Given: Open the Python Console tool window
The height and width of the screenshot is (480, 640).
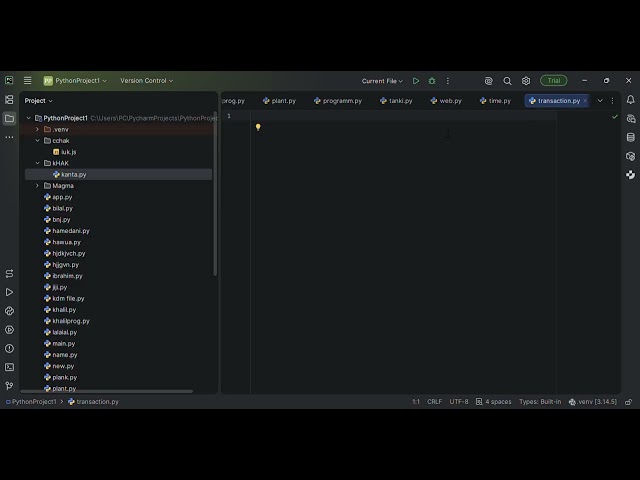Looking at the screenshot, I should click(x=9, y=311).
